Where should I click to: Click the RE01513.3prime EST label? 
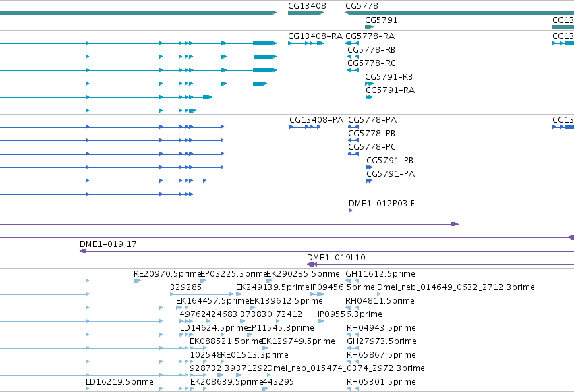(x=255, y=355)
